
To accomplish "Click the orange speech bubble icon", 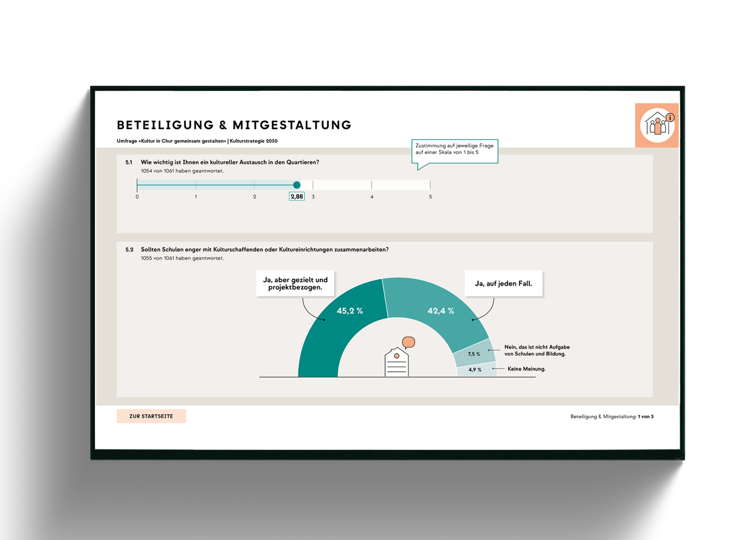I will [x=408, y=342].
